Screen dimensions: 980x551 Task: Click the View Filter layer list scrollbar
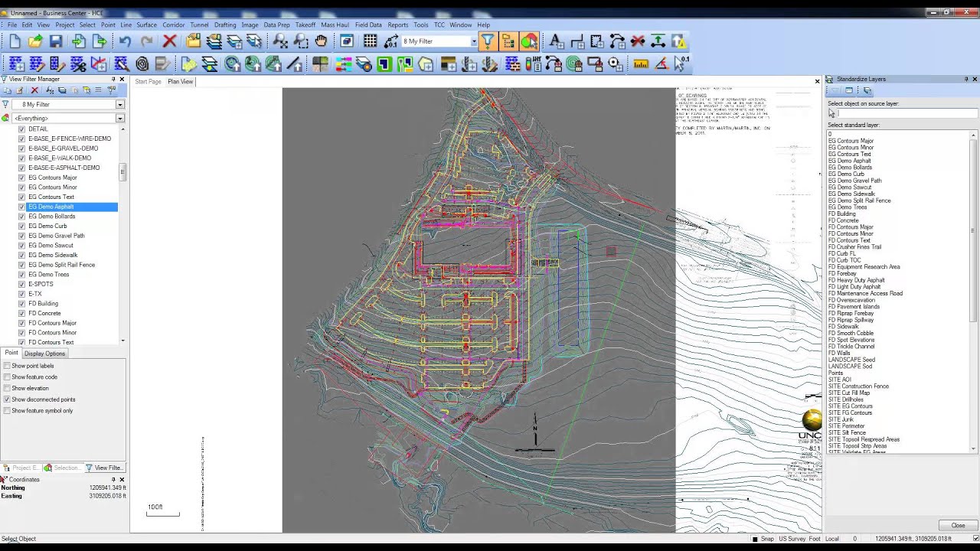(x=122, y=173)
